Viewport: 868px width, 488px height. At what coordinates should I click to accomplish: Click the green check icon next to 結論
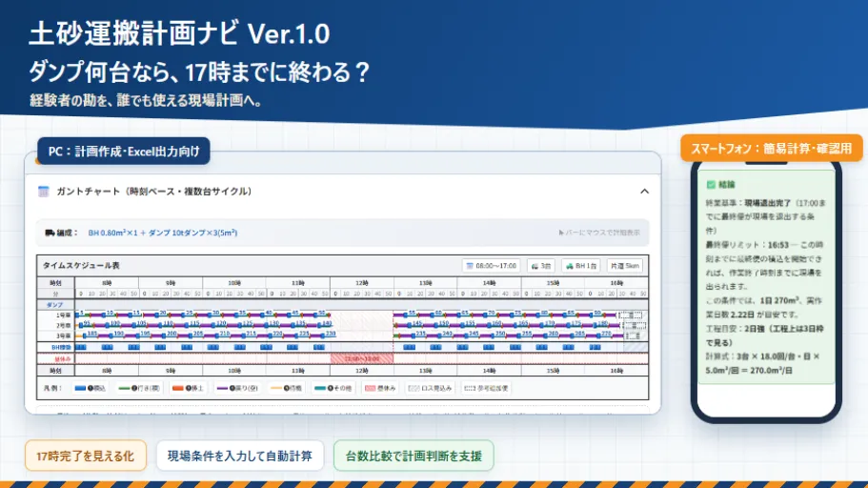711,185
